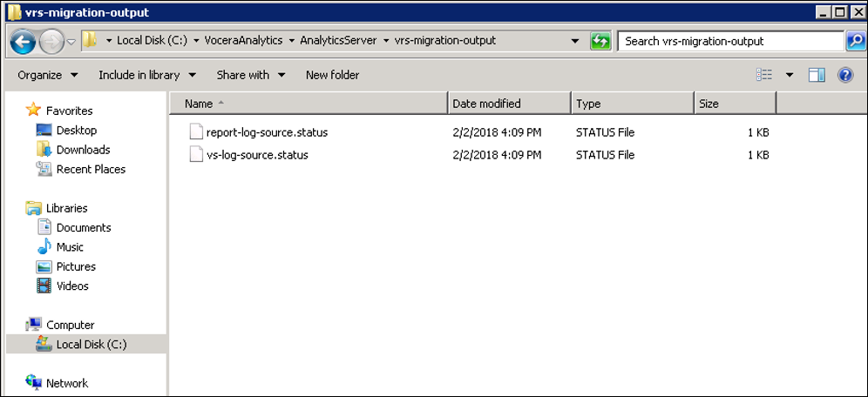
Task: Navigate to AnalyticsServer in the address path
Action: (338, 40)
